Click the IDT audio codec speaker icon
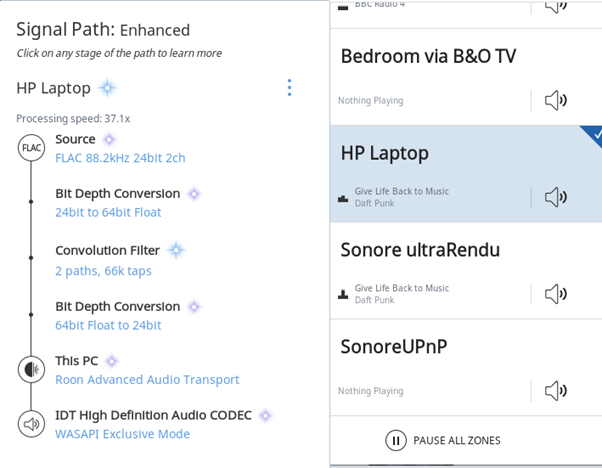The width and height of the screenshot is (602, 468). point(31,424)
